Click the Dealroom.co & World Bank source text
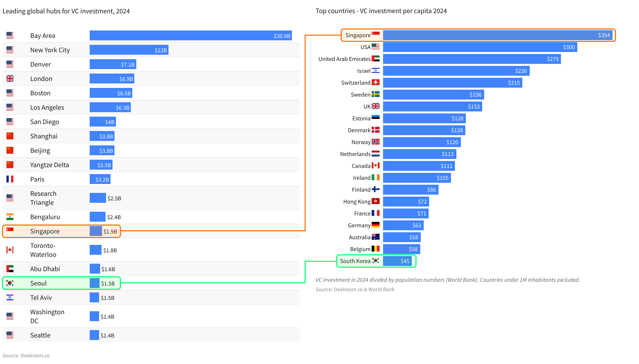This screenshot has width=639, height=364. 355,289
